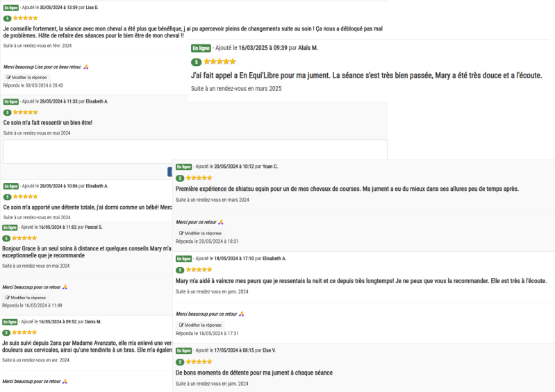The height and width of the screenshot is (392, 555).
Task: Click the star rating on Pascal S.'s review
Action: tap(25, 238)
